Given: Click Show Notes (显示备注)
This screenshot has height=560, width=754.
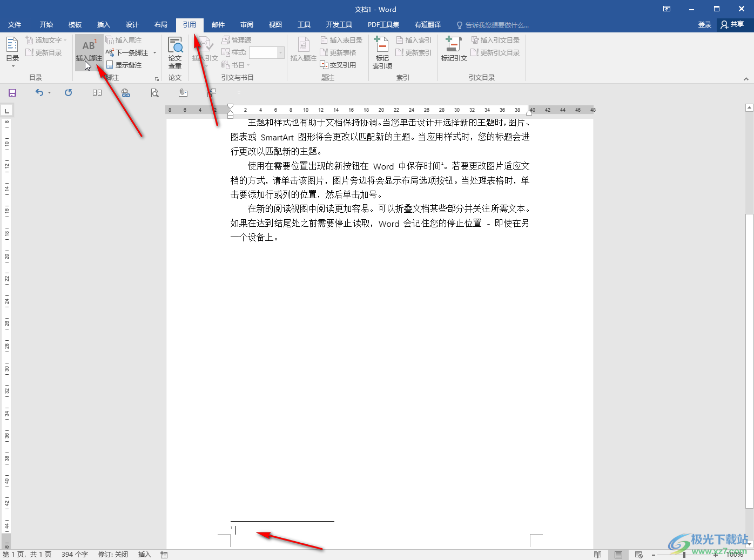Looking at the screenshot, I should click(x=124, y=65).
